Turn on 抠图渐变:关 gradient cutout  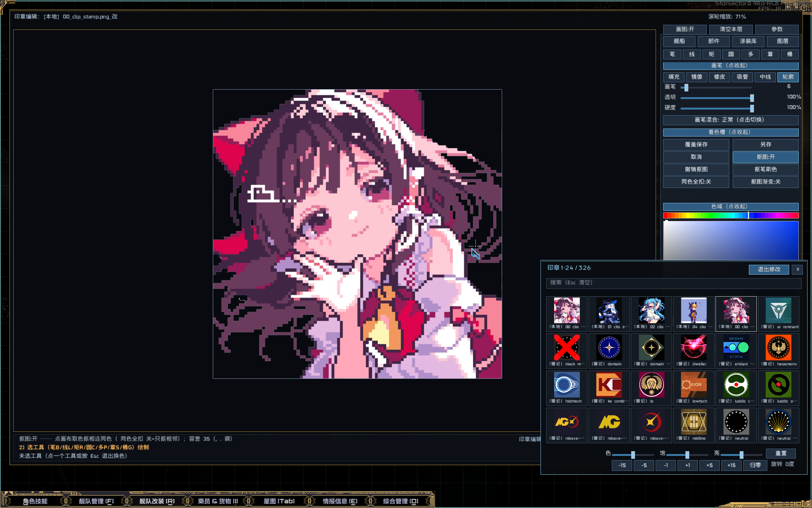(765, 182)
